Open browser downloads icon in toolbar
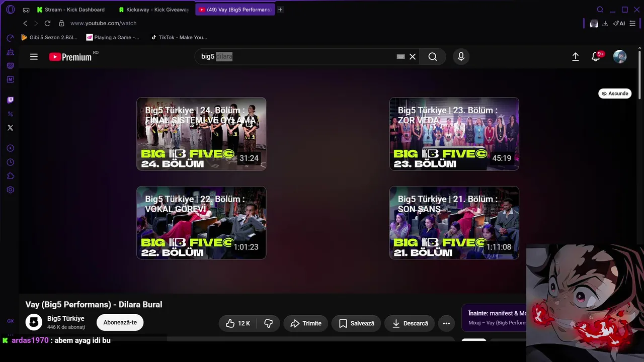 605,23
